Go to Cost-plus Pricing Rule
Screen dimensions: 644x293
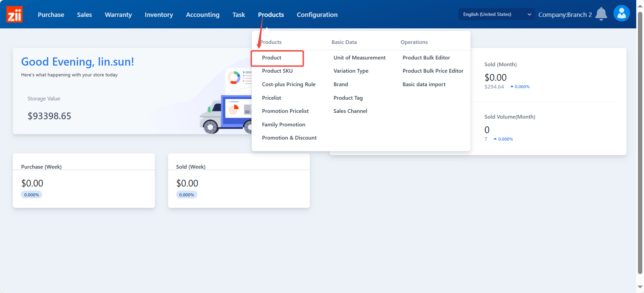289,84
